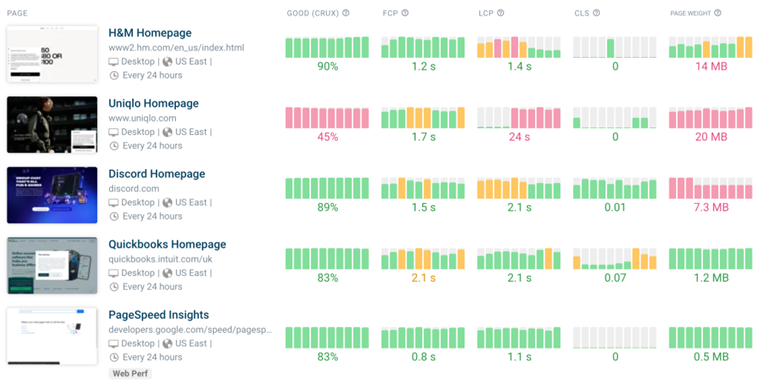760x387 pixels.
Task: Click the info icon beside CLS header
Action: point(597,13)
